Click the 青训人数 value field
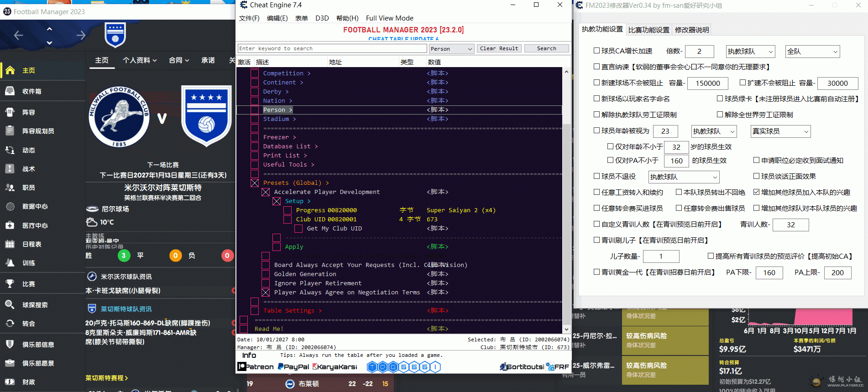Screen dimensions: 868x392 [791, 225]
